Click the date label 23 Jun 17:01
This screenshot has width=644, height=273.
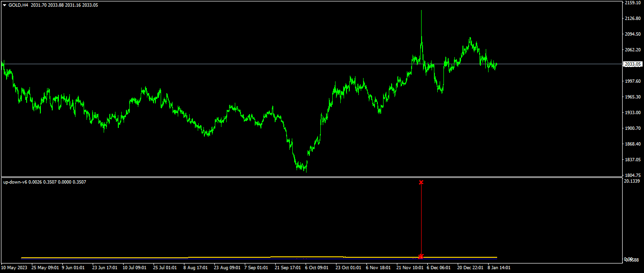click(106, 268)
